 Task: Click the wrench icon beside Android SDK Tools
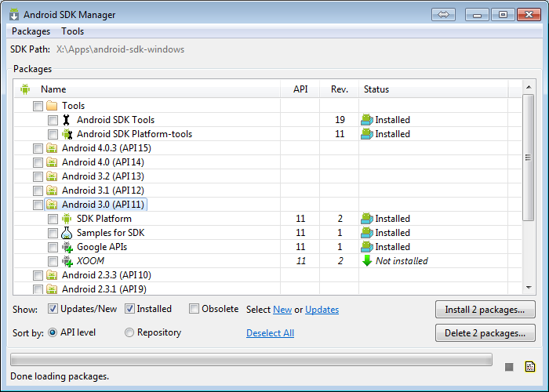tap(66, 120)
